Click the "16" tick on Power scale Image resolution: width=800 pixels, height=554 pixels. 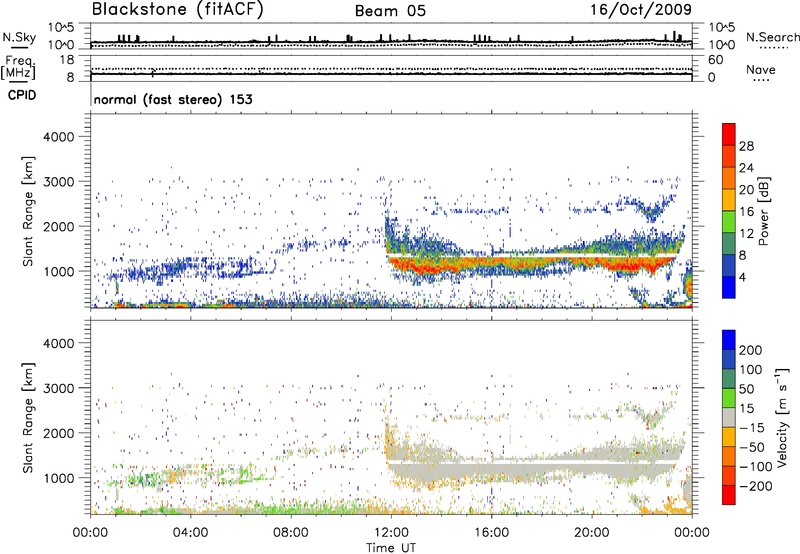pyautogui.click(x=746, y=212)
